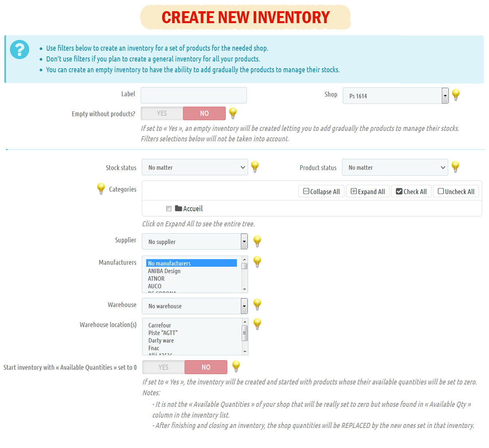Click the lightbulb hint beside Product status
This screenshot has width=489, height=448.
pos(455,166)
